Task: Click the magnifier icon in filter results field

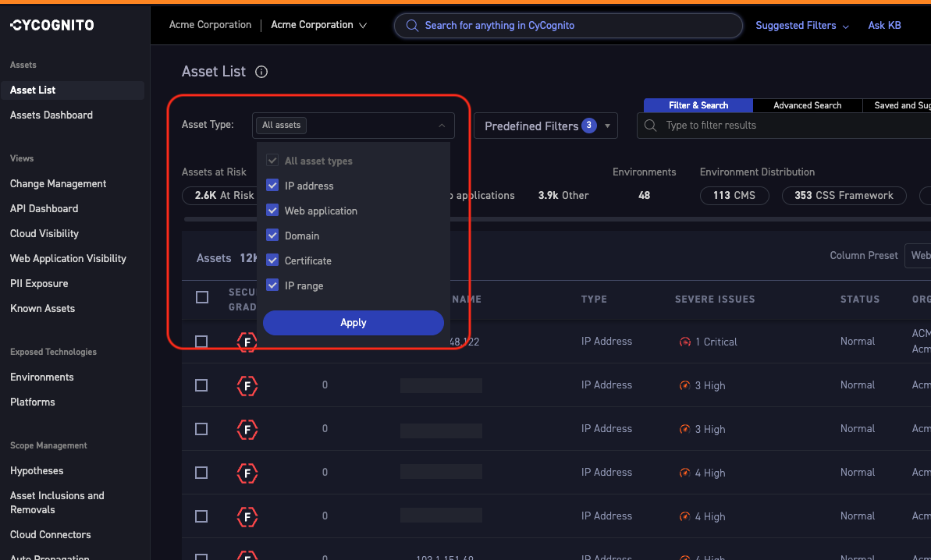Action: tap(651, 125)
